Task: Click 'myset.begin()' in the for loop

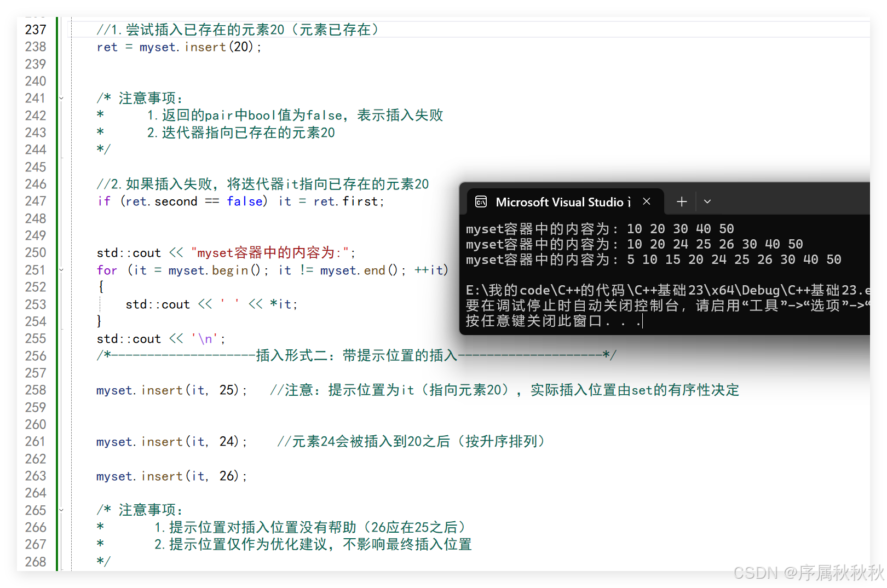Action: click(x=215, y=270)
